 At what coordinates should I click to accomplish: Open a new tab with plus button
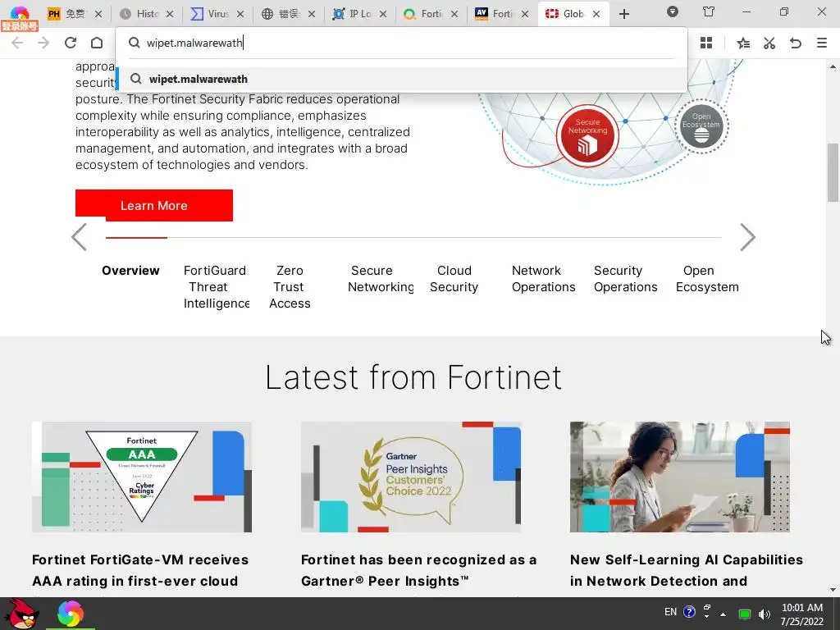[x=624, y=14]
